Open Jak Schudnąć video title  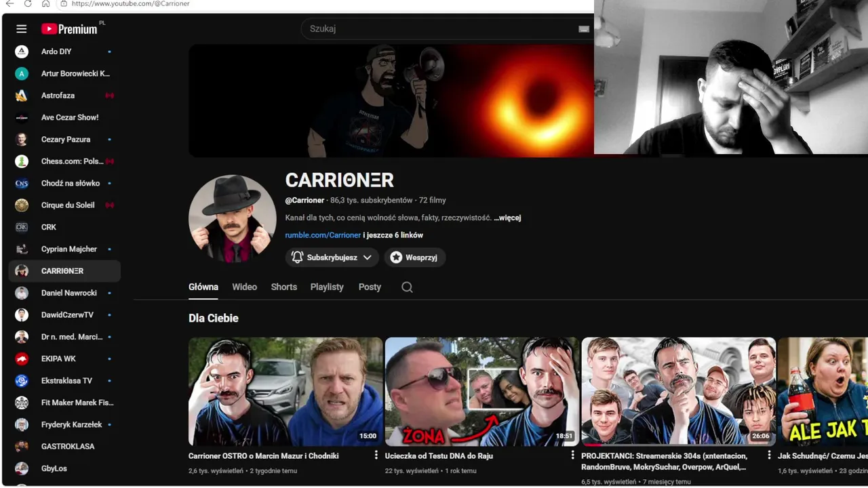tap(823, 455)
